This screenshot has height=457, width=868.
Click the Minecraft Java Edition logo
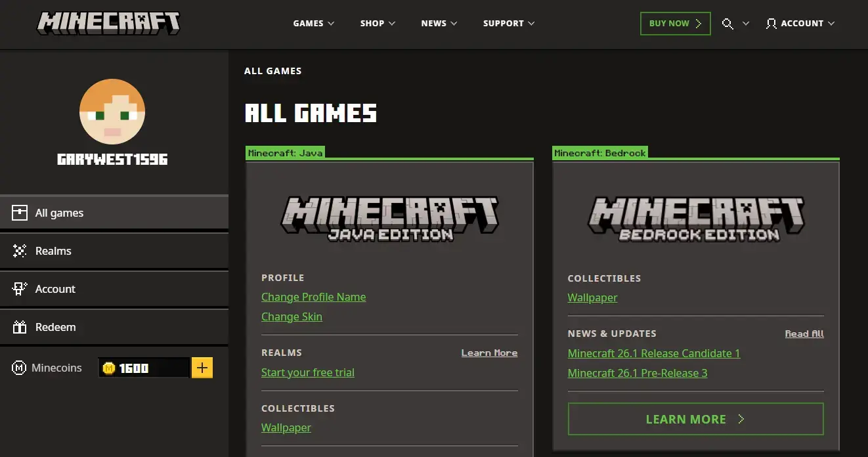click(390, 219)
